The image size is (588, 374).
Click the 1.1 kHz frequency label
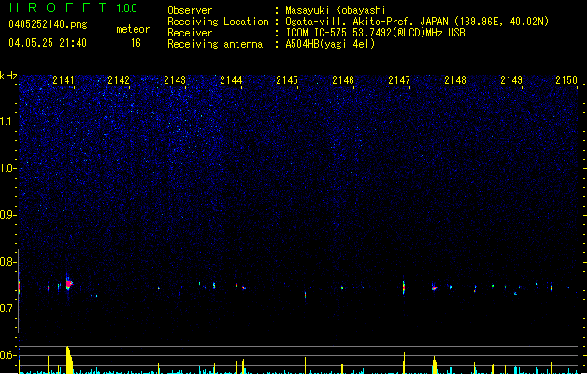click(7, 122)
